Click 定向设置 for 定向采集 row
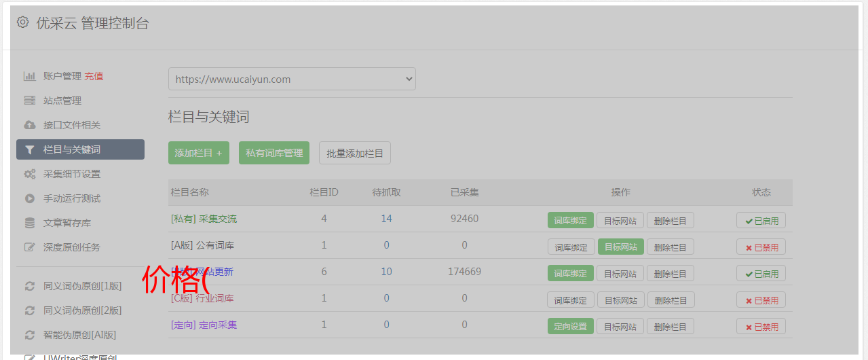868x360 pixels. (x=571, y=326)
